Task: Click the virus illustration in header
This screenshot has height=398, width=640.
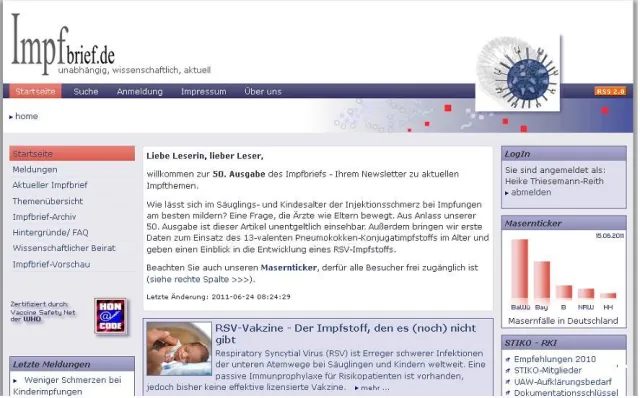Action: pos(518,73)
